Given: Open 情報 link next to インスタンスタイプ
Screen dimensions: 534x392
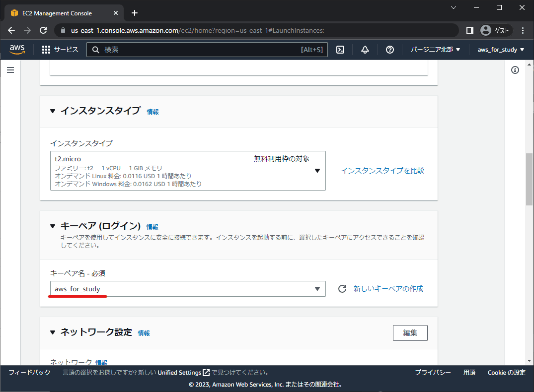Looking at the screenshot, I should [x=153, y=112].
